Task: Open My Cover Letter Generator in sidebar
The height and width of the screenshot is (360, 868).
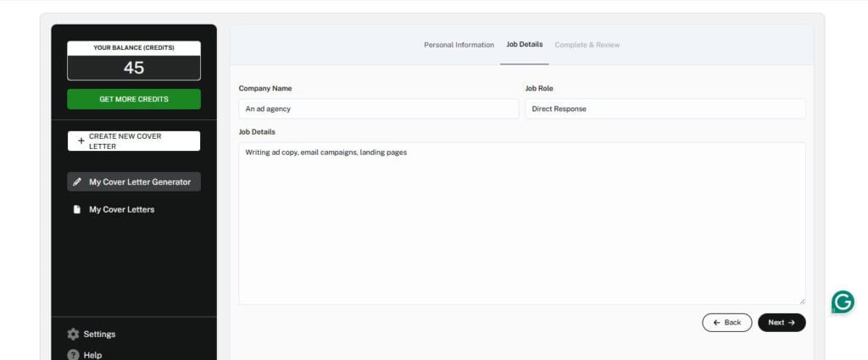Action: pos(134,182)
